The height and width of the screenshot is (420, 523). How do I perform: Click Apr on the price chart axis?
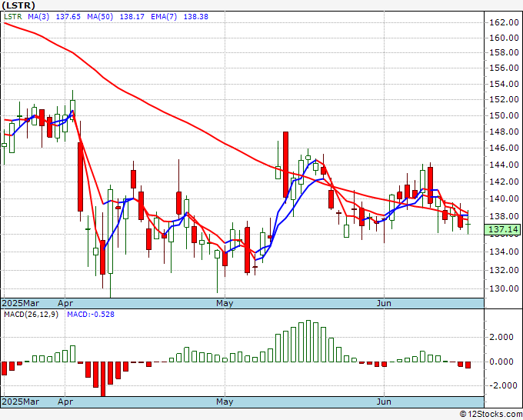(x=65, y=303)
